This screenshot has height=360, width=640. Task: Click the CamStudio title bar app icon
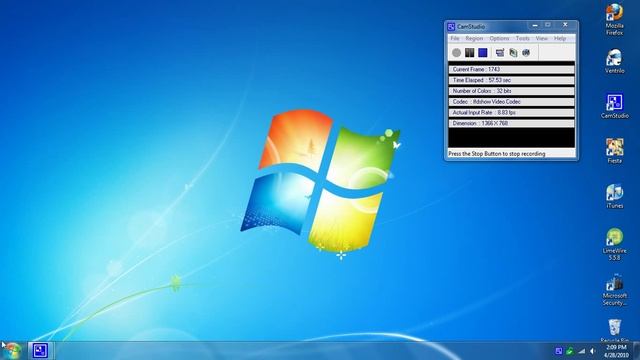(x=451, y=27)
